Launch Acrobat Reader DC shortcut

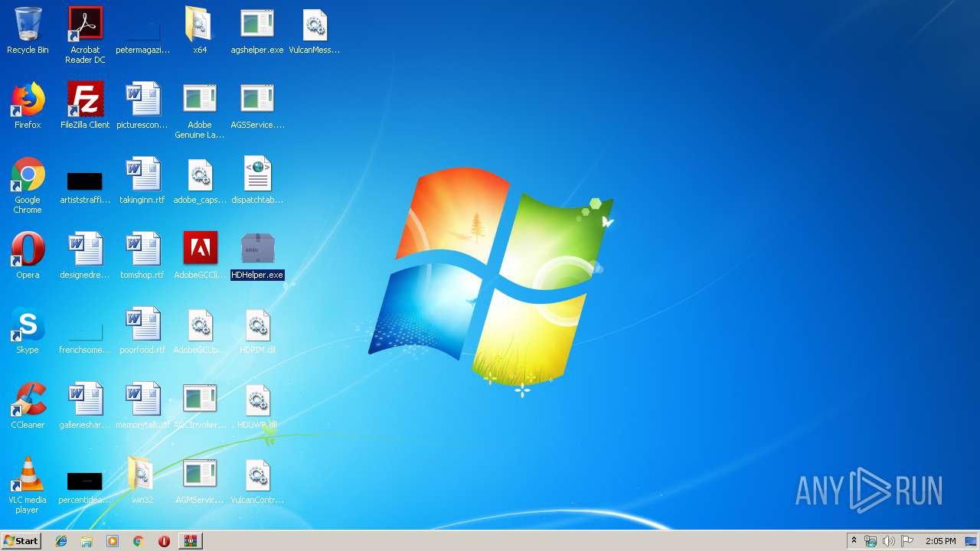tap(85, 35)
